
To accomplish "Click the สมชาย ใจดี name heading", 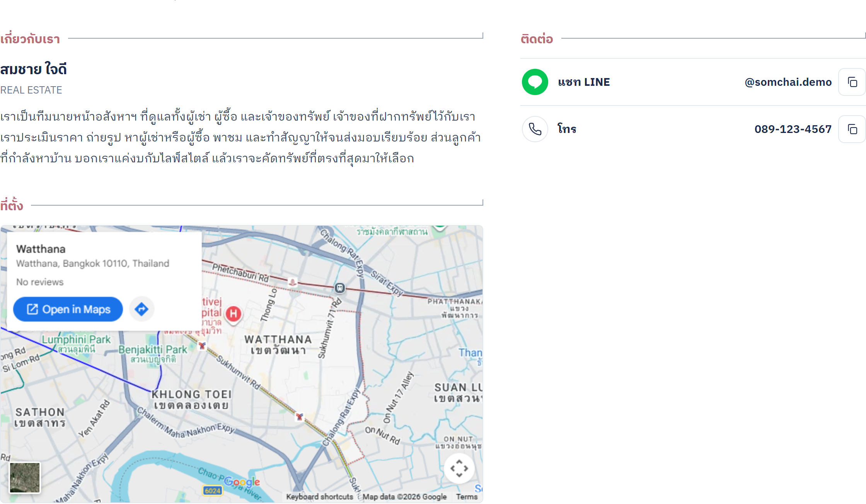I will [x=33, y=69].
